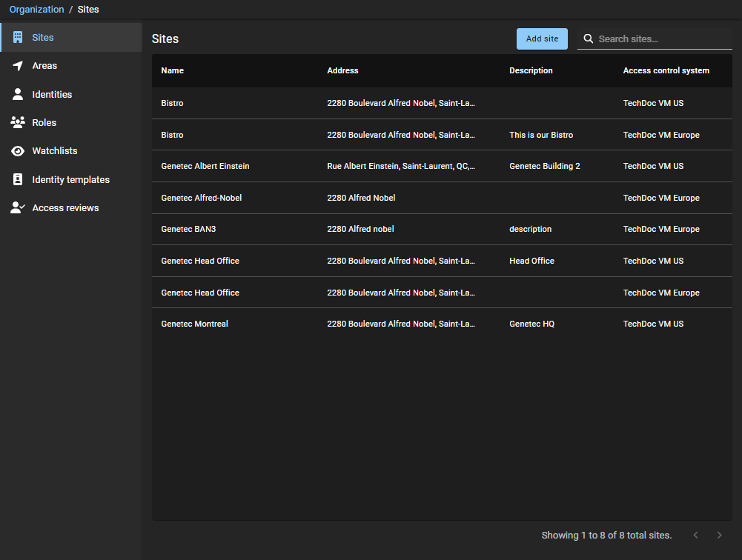Click the Watchlists eye icon
The height and width of the screenshot is (560, 742).
pyautogui.click(x=18, y=151)
